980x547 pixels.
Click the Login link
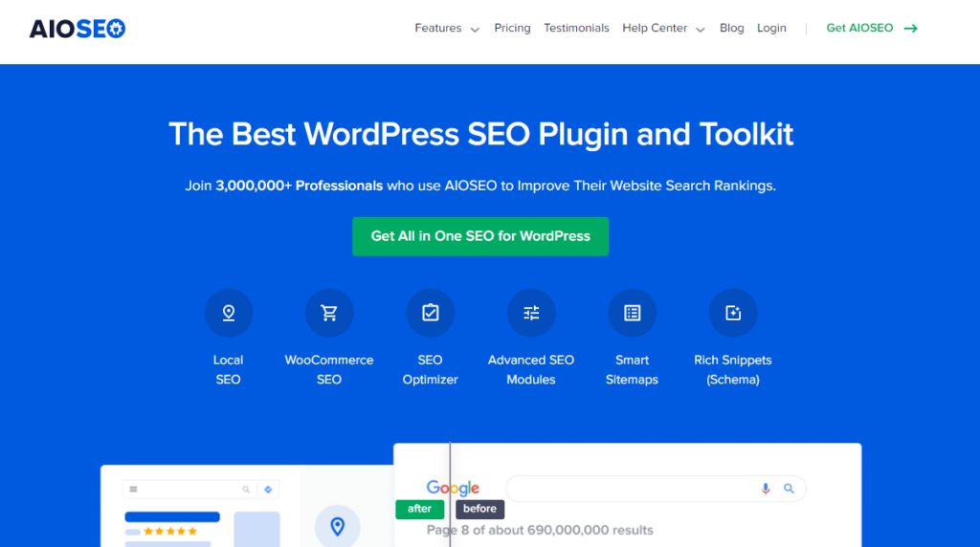pos(771,28)
